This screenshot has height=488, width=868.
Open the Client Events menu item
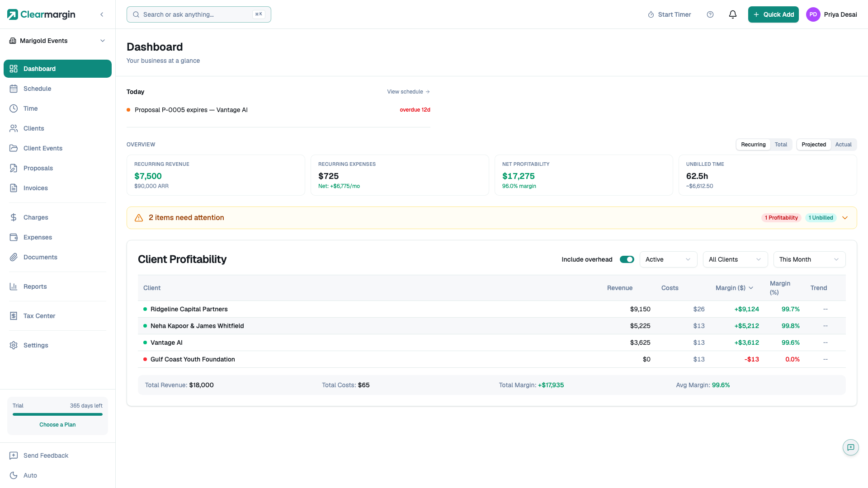point(43,148)
